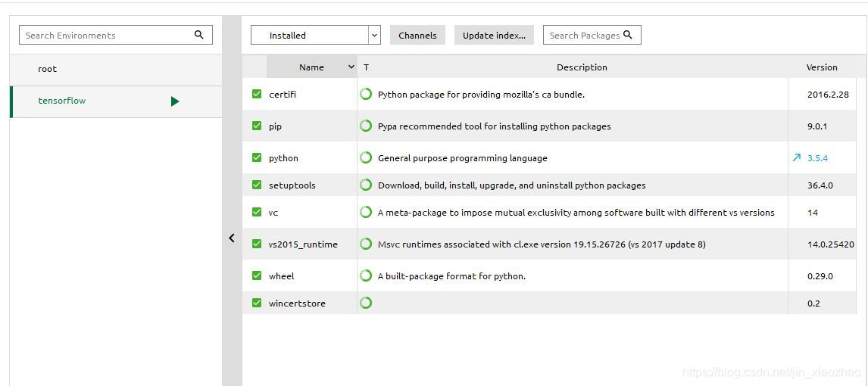Click the green type circle for vs2015_runtime
The width and height of the screenshot is (868, 386).
pos(366,244)
